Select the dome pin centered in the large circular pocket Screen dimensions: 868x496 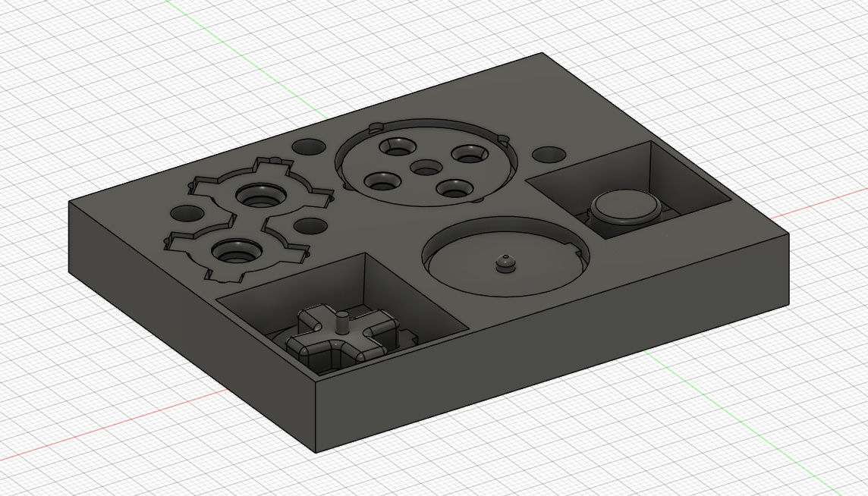[505, 263]
